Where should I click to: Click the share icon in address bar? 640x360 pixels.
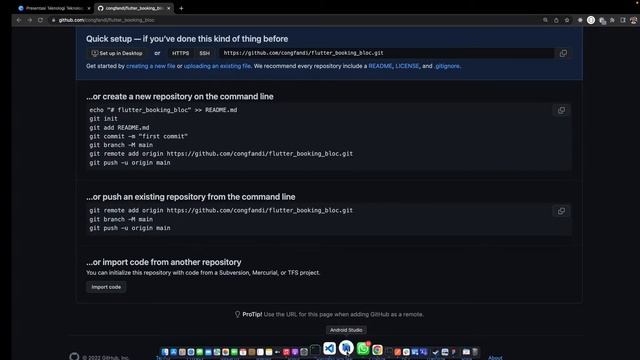(x=556, y=20)
